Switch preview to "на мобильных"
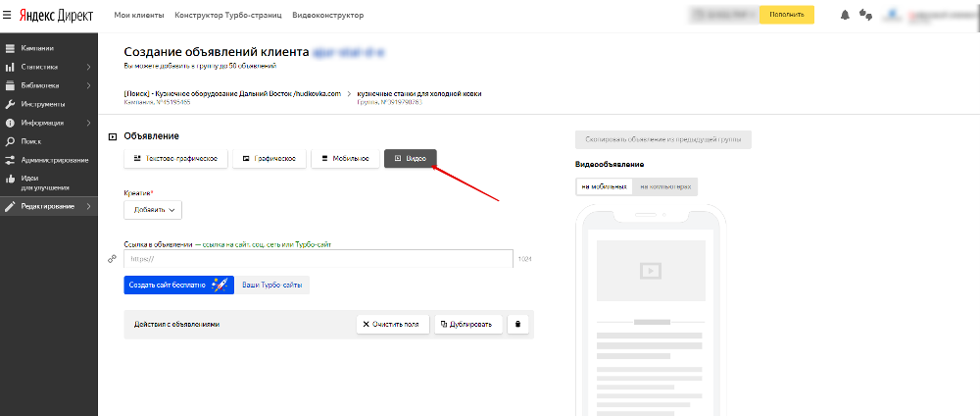The width and height of the screenshot is (980, 416). point(605,186)
